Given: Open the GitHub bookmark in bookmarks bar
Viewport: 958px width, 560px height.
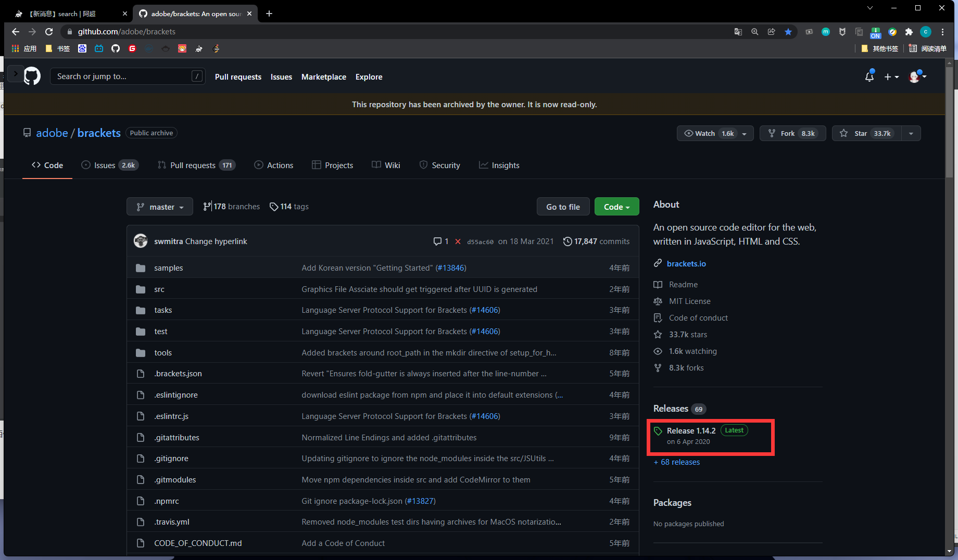Looking at the screenshot, I should tap(116, 48).
